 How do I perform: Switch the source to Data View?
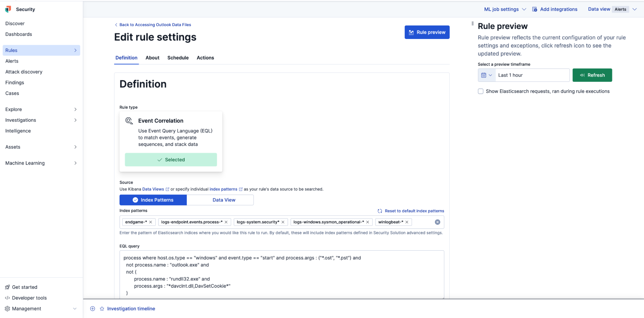tap(224, 200)
